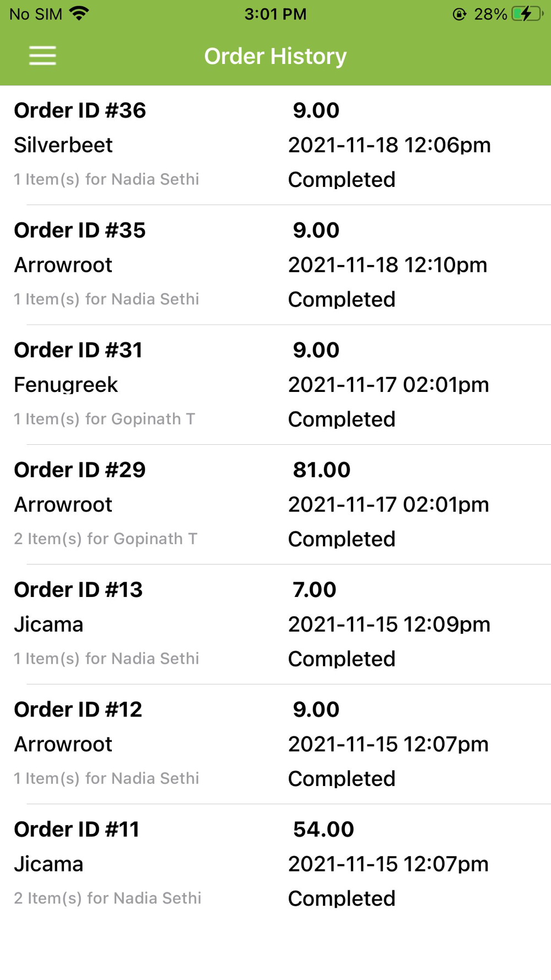Tap the rotation lock icon
The width and height of the screenshot is (551, 980).
(x=459, y=14)
